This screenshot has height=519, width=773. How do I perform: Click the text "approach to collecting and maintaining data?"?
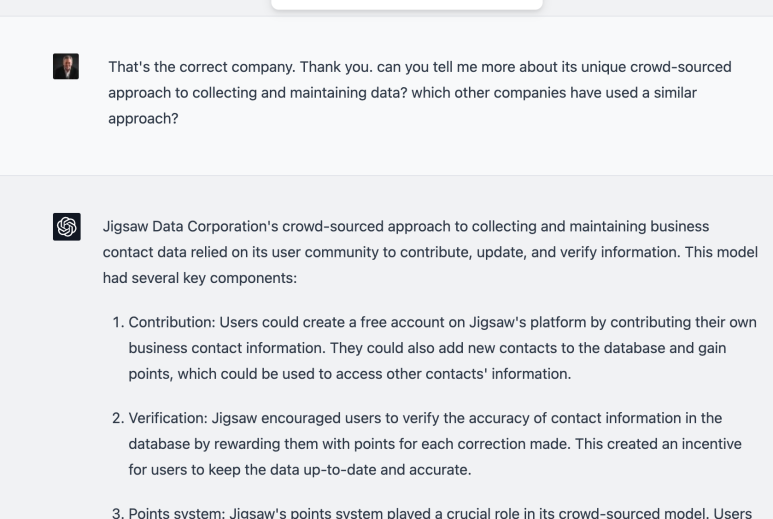point(258,93)
